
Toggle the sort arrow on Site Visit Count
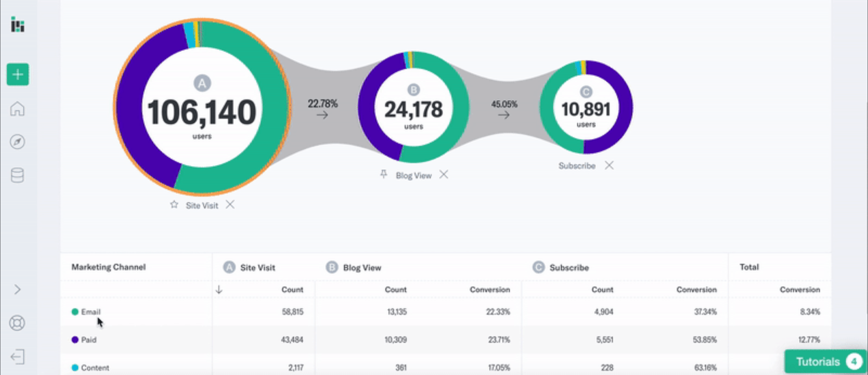pyautogui.click(x=219, y=290)
